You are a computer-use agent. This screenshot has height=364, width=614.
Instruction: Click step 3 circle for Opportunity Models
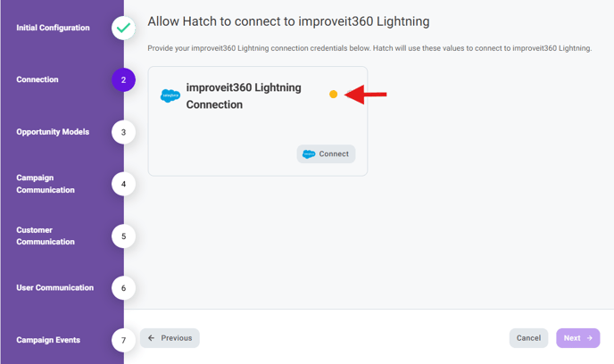(123, 132)
